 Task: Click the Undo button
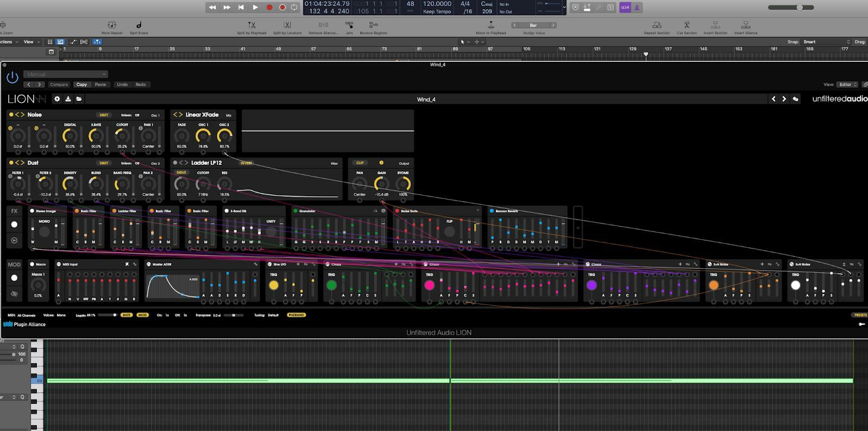(123, 85)
